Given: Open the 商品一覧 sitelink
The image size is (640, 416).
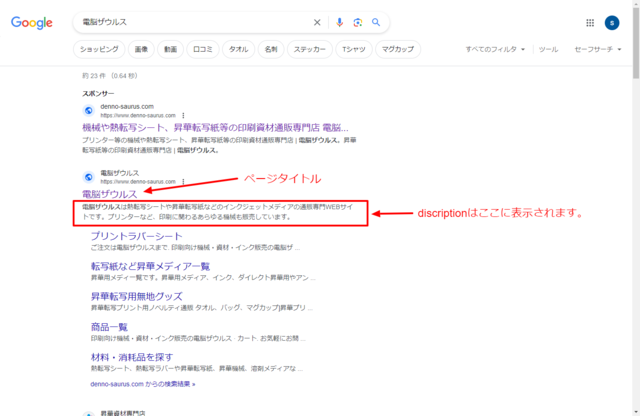Looking at the screenshot, I should point(109,327).
